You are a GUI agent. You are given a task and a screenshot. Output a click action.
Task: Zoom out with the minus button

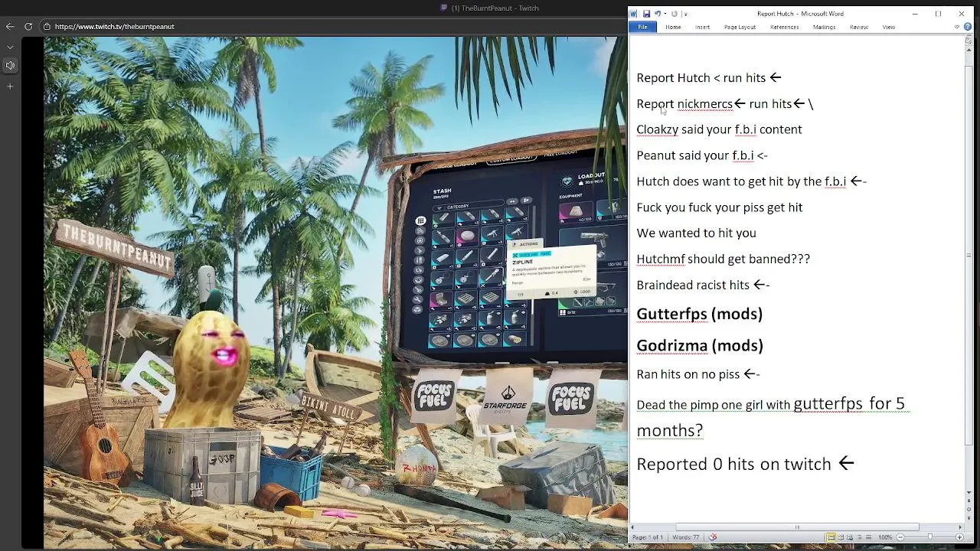(x=900, y=537)
